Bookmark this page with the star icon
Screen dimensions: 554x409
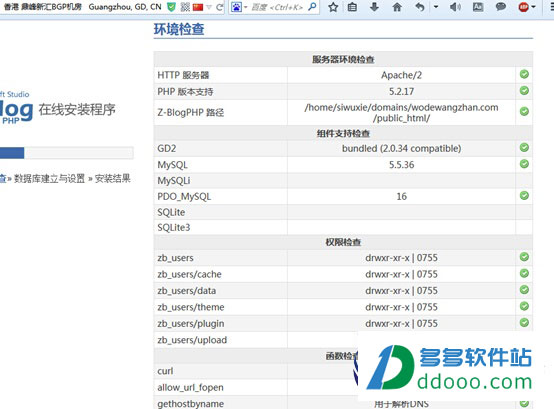(x=333, y=7)
